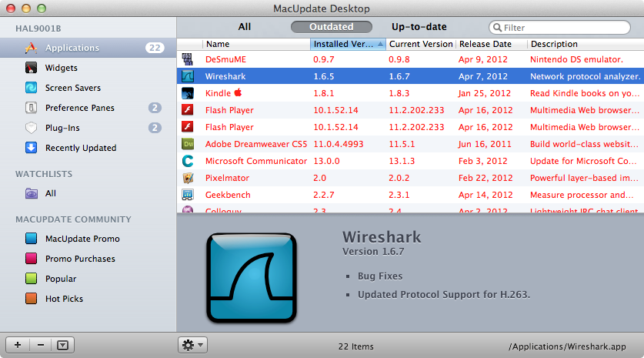Image resolution: width=644 pixels, height=358 pixels.
Task: Open Promo Purchases list
Action: pos(80,259)
